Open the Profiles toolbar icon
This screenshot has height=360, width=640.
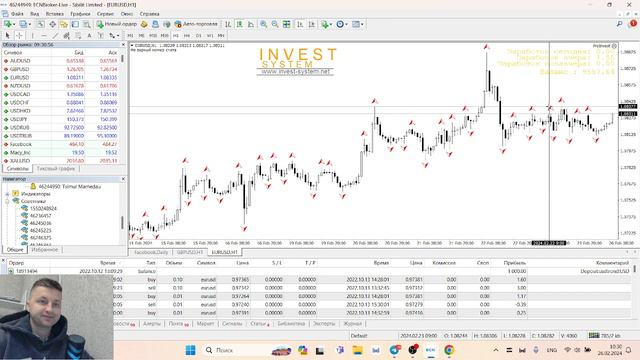pyautogui.click(x=23, y=24)
